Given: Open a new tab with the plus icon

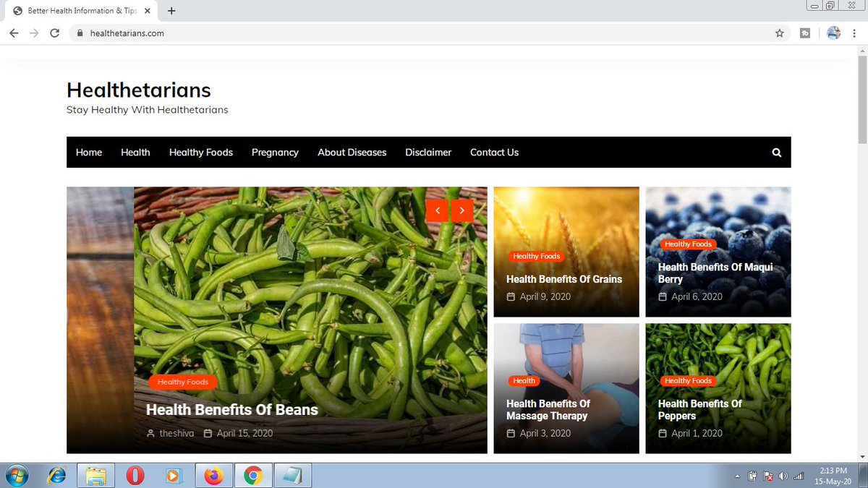Looking at the screenshot, I should 171,11.
